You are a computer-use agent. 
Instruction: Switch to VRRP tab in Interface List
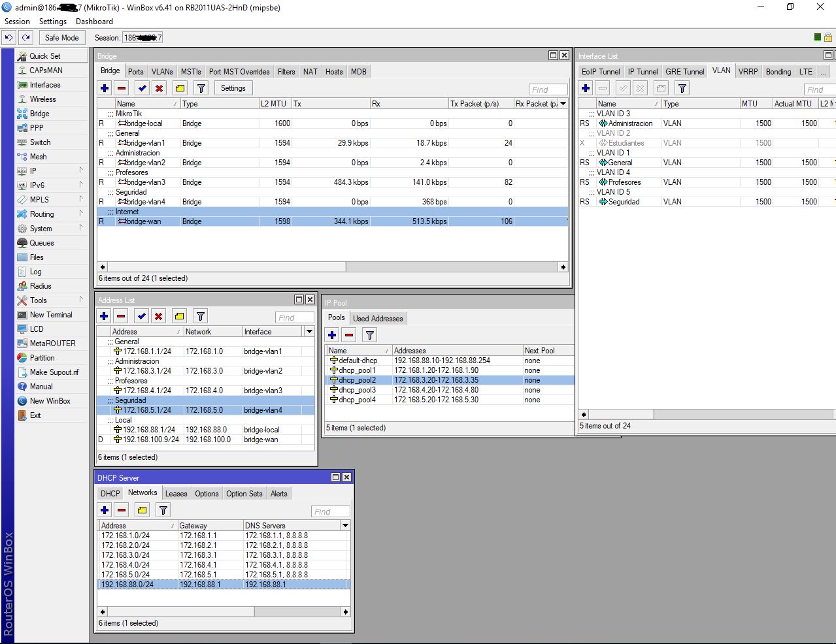coord(748,72)
